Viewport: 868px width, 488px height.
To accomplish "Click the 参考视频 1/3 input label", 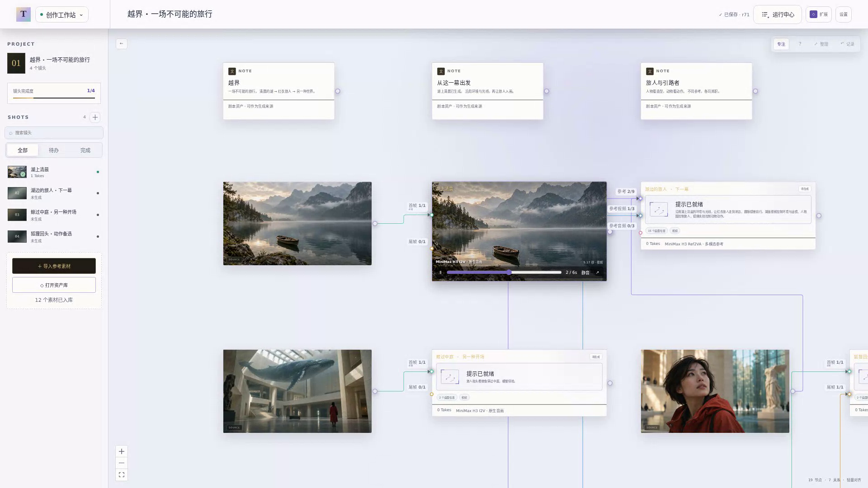I will click(622, 209).
